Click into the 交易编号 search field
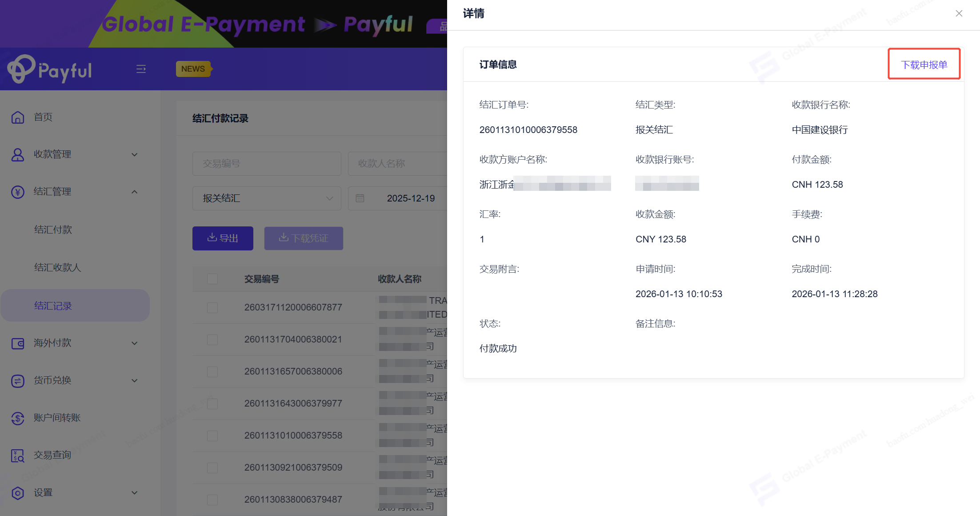980x516 pixels. (267, 164)
